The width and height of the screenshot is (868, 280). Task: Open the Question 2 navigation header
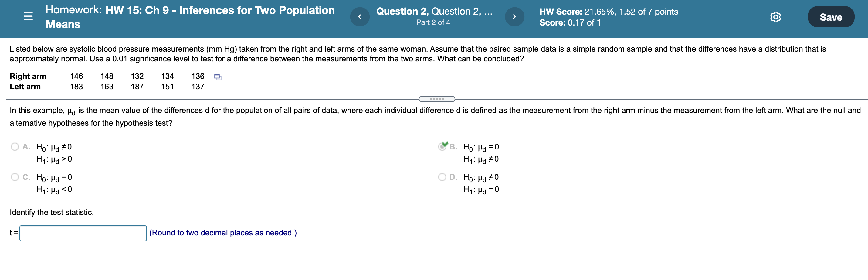tap(434, 11)
